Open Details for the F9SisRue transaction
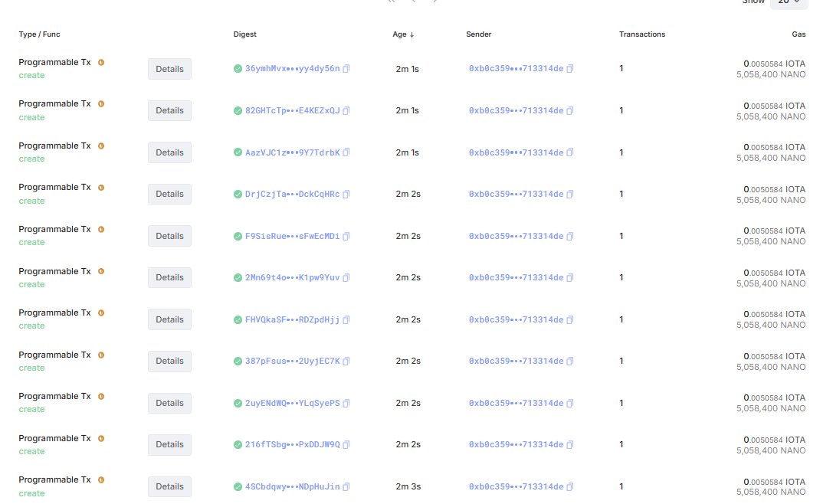Image resolution: width=833 pixels, height=504 pixels. pyautogui.click(x=169, y=236)
